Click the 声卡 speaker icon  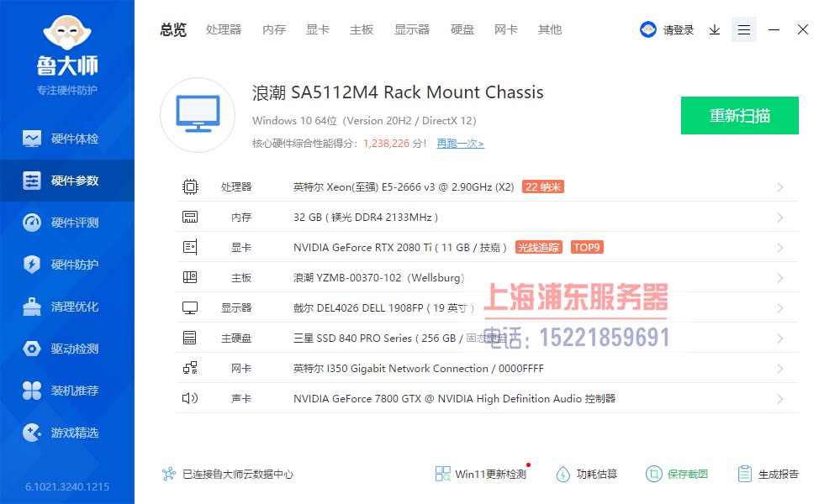tap(190, 398)
